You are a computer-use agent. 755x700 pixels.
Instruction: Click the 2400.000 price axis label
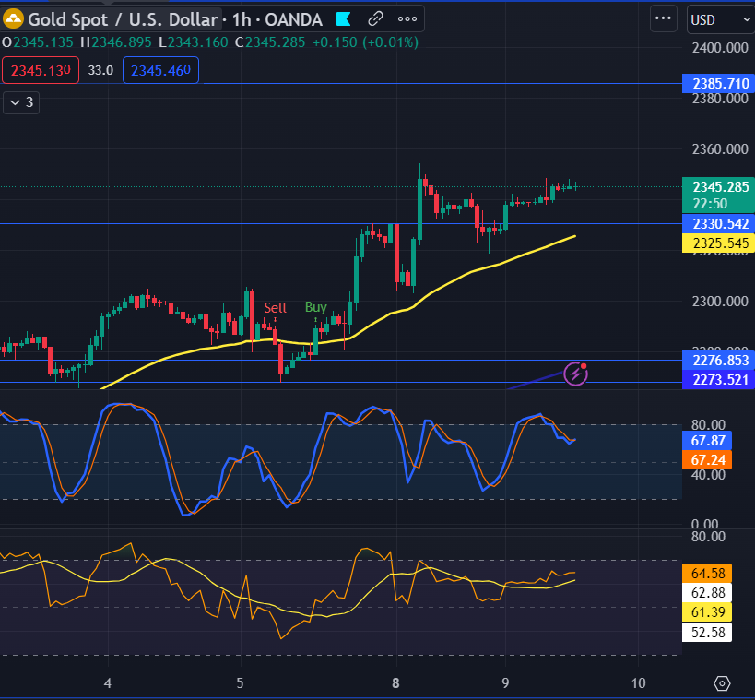(x=720, y=48)
